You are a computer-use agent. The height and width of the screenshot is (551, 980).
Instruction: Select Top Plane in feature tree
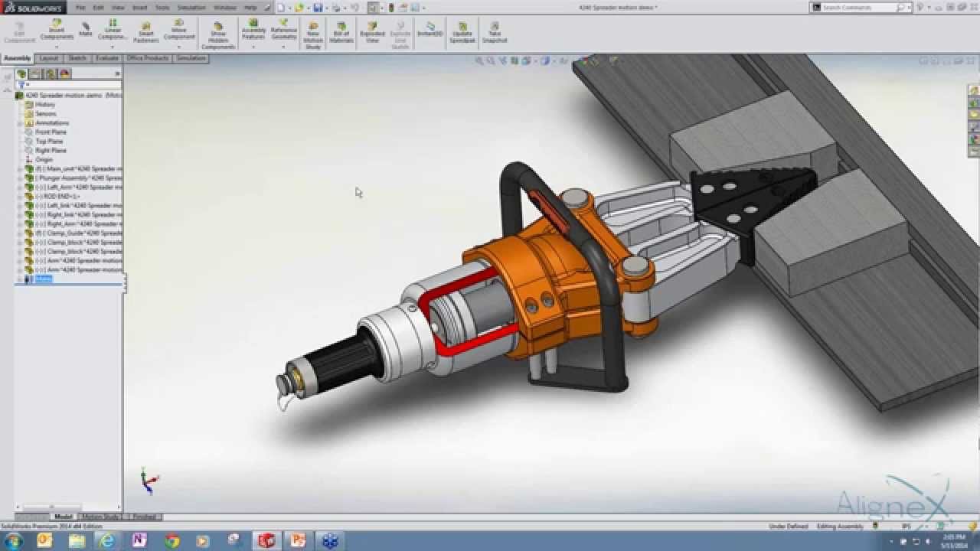[x=49, y=141]
